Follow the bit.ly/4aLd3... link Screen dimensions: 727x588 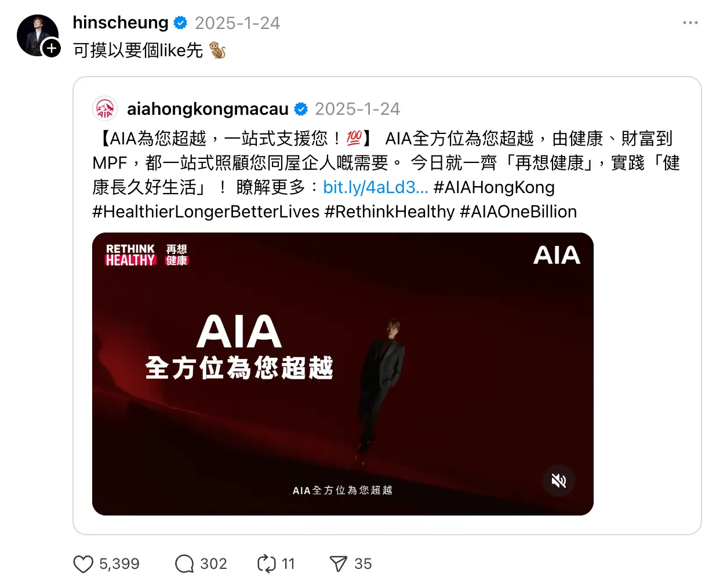(376, 187)
